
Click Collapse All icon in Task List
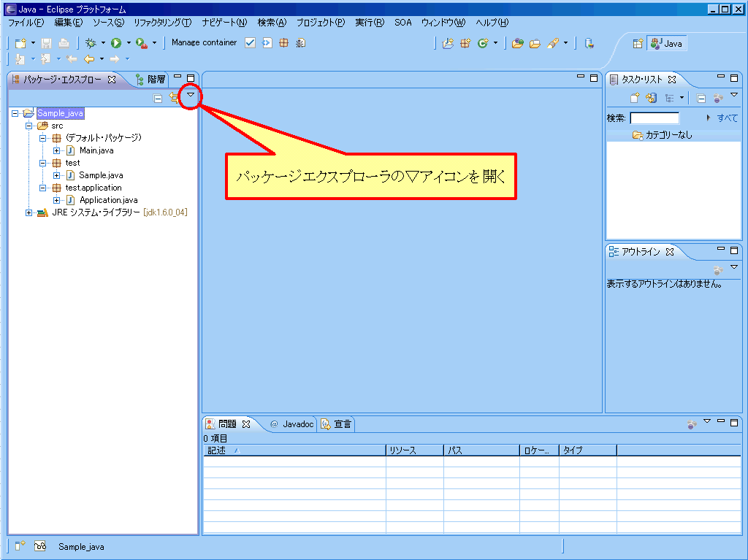pyautogui.click(x=701, y=99)
